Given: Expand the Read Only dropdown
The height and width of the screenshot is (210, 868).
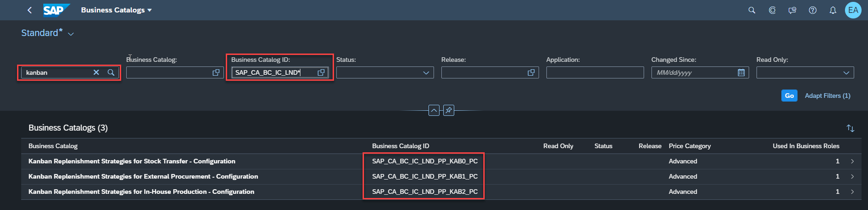Looking at the screenshot, I should [846, 72].
